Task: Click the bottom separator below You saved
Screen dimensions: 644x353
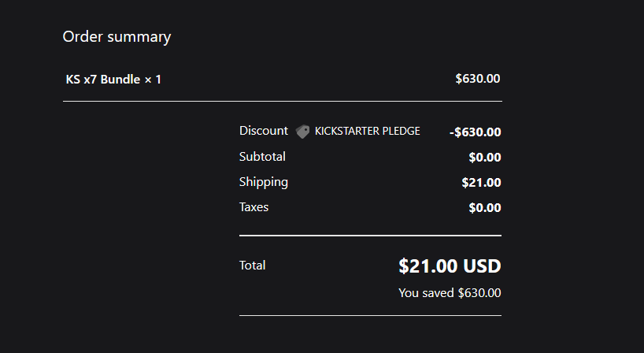Action: tap(370, 315)
